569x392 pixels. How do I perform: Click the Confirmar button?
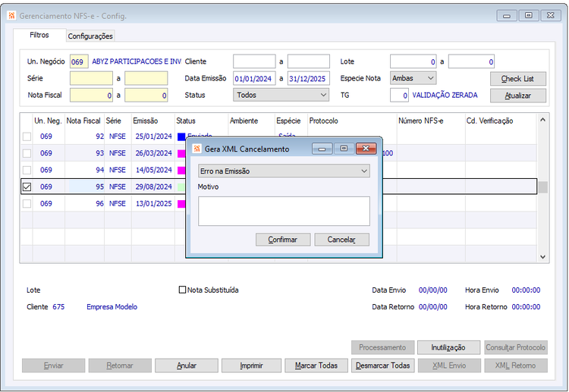[283, 240]
